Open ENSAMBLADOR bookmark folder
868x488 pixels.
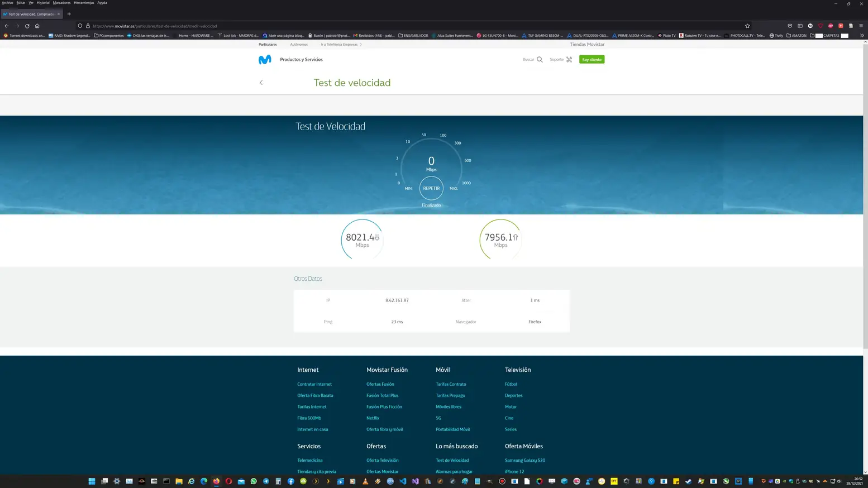[413, 35]
